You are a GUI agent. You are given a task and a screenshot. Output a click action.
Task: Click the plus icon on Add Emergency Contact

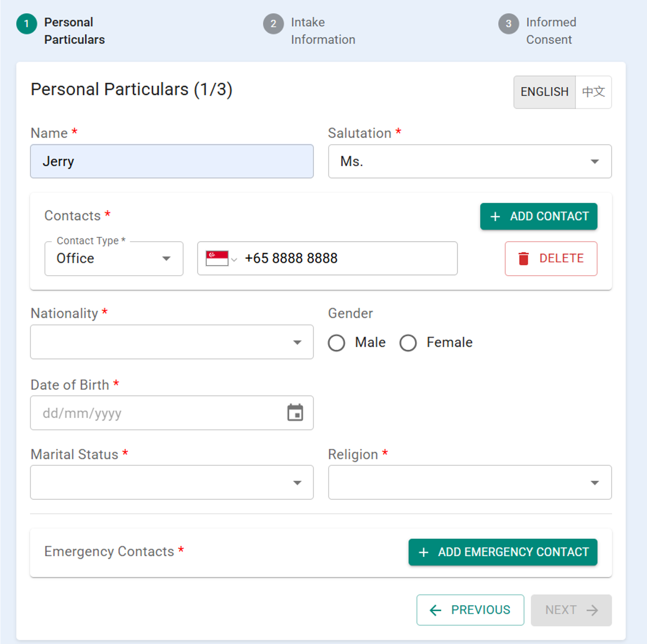pos(424,552)
